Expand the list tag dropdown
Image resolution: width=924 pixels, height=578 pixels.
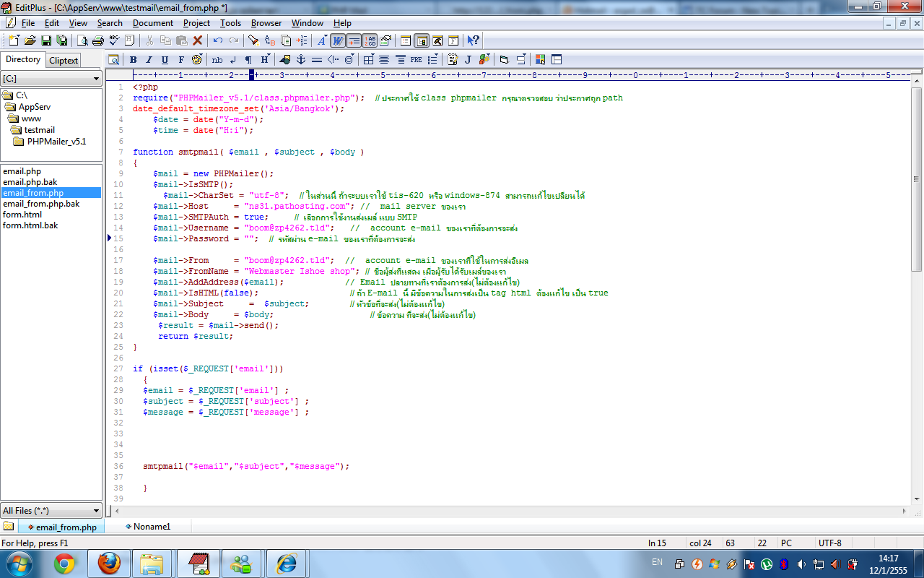coord(432,59)
